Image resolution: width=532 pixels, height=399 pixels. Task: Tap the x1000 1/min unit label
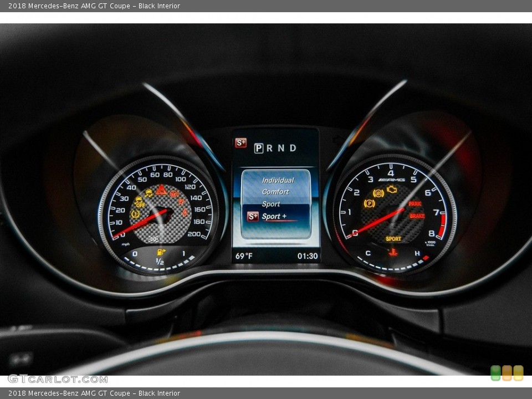[x=430, y=243]
